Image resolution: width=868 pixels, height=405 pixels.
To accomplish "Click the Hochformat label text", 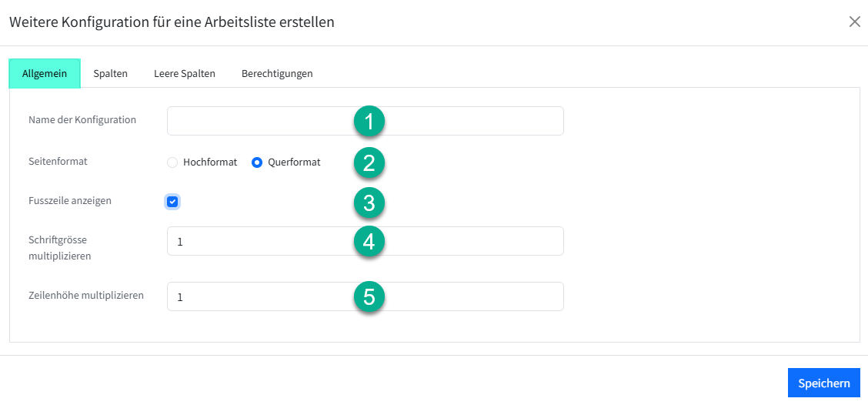I will (210, 162).
